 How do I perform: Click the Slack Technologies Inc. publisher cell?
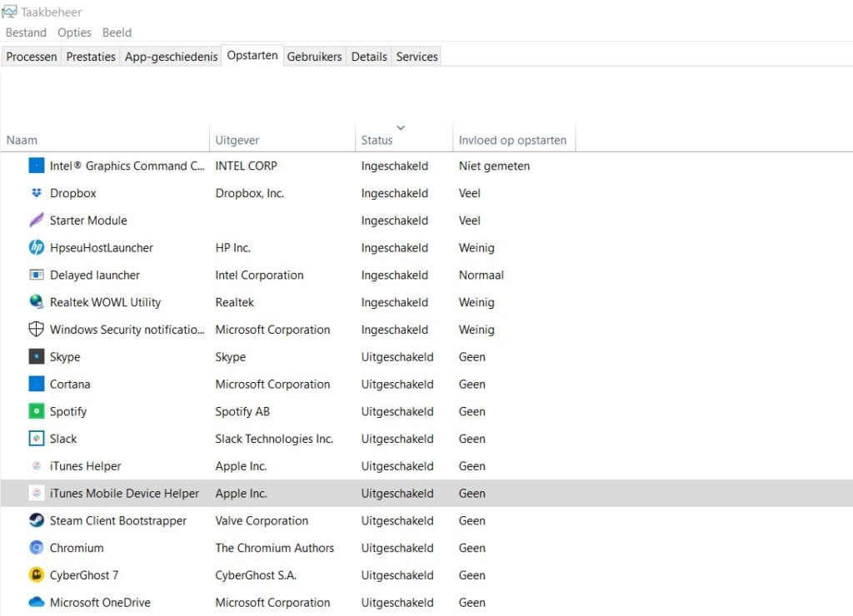(x=274, y=439)
